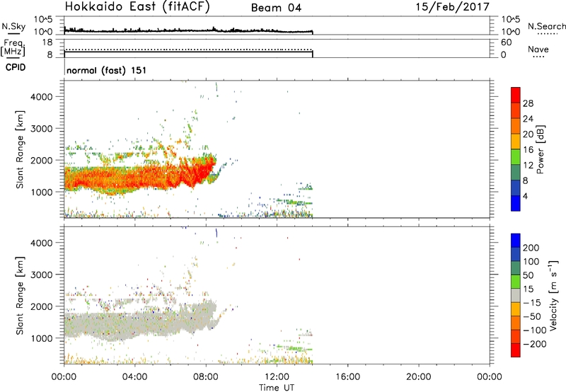This screenshot has height=392, width=566.
Task: Click the "4" value on power colorbar
Action: pos(525,196)
